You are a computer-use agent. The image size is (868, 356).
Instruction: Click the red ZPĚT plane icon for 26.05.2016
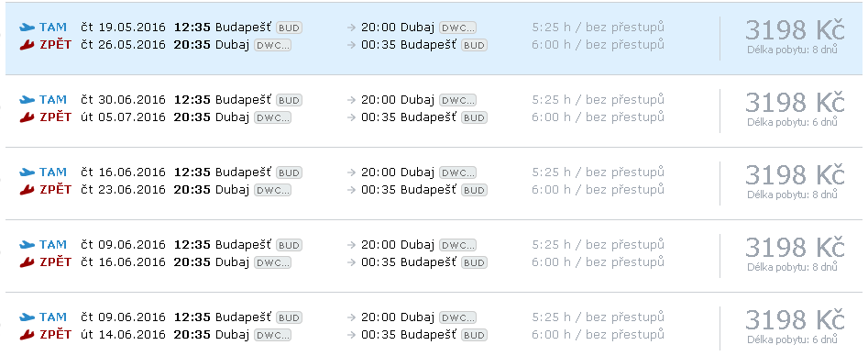coord(27,46)
